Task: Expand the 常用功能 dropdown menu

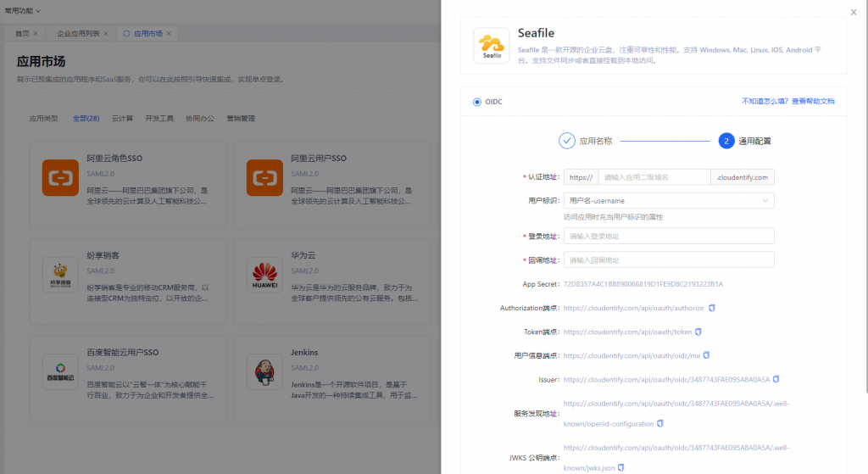Action: (x=23, y=10)
